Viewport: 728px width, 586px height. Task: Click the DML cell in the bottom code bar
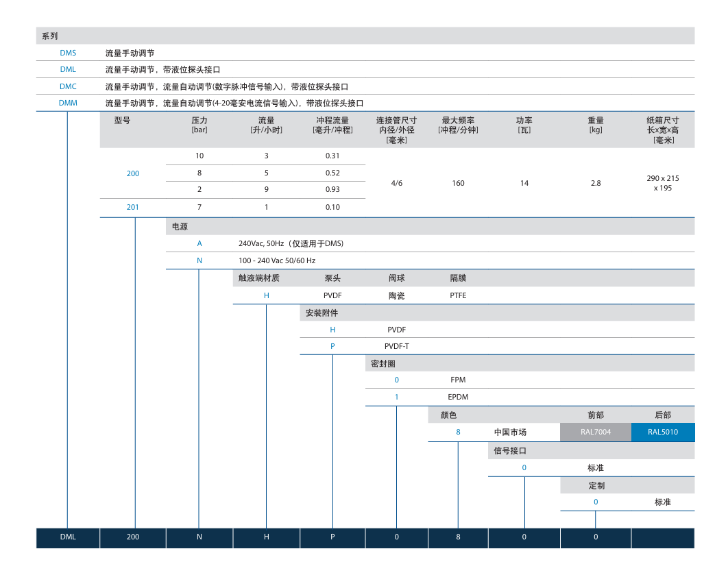tap(68, 537)
